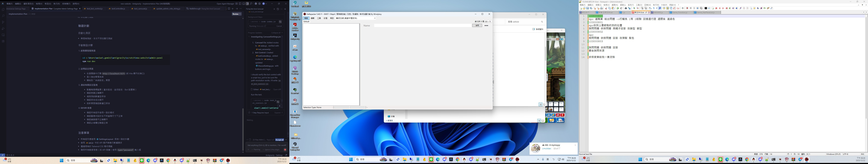Image resolution: width=868 pixels, height=164 pixels.
Task: Start macro recording in Notepad++
Action: pos(687,8)
